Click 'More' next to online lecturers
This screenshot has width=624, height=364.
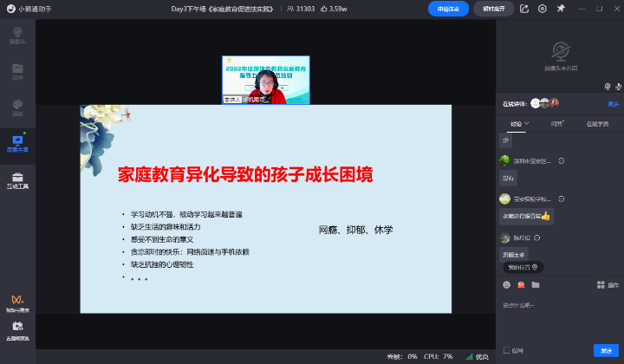coord(615,103)
